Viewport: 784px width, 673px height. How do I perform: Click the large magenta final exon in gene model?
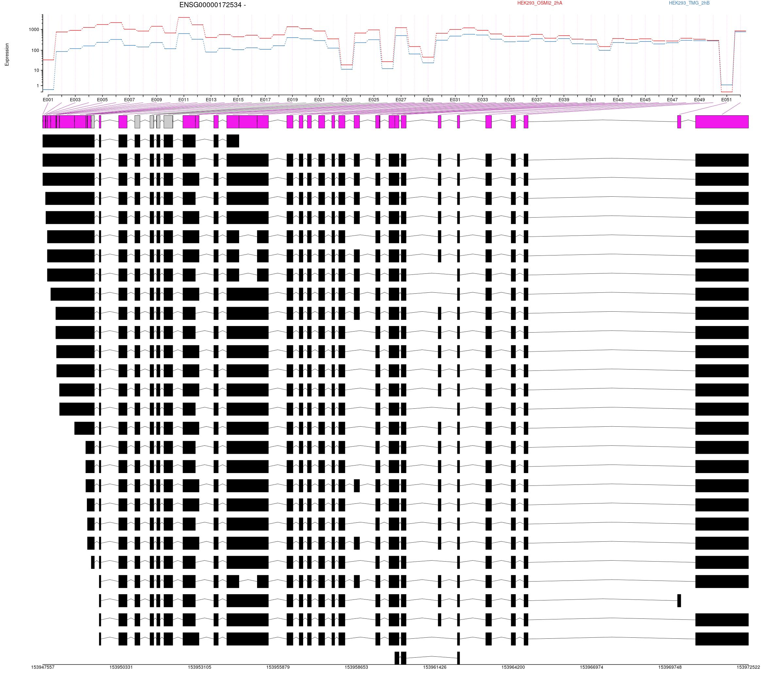pyautogui.click(x=722, y=122)
